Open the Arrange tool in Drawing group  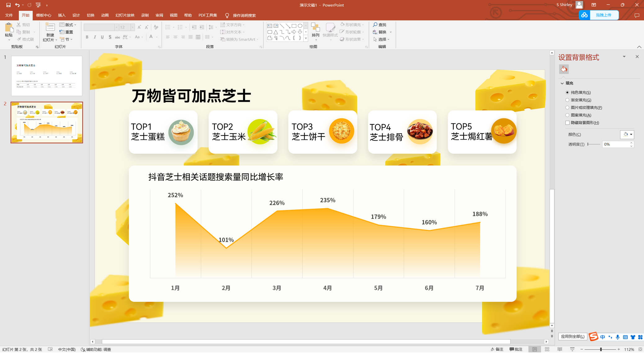click(315, 31)
